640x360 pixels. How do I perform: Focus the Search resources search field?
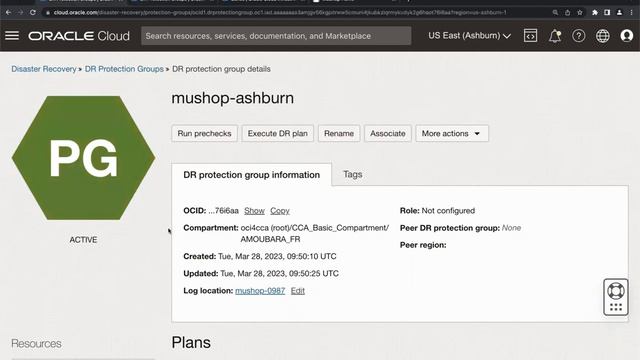276,36
